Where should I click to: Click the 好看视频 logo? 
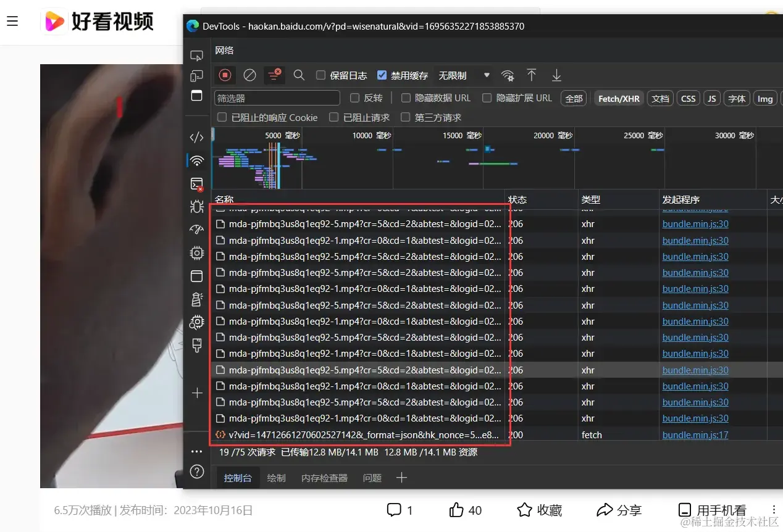tap(97, 22)
